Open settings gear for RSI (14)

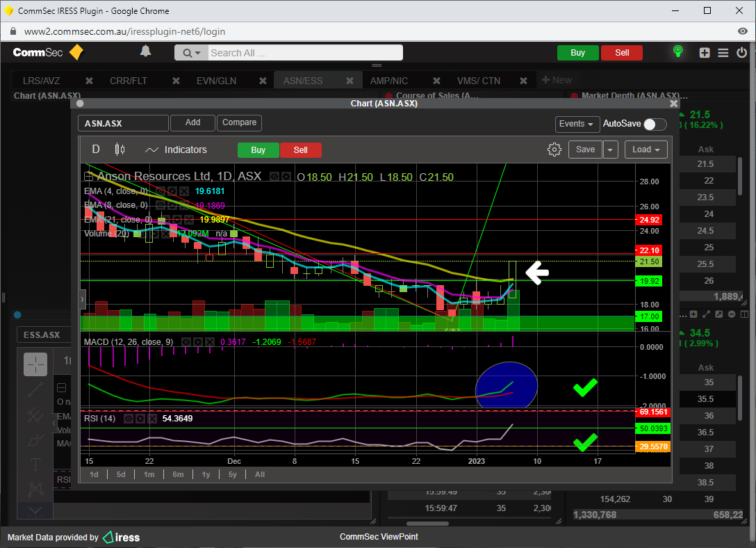[140, 419]
